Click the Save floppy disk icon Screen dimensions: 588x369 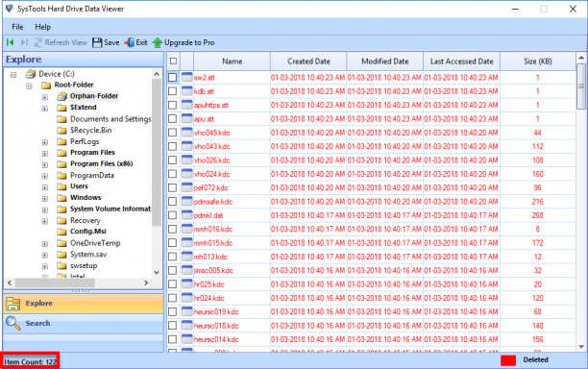(x=97, y=42)
